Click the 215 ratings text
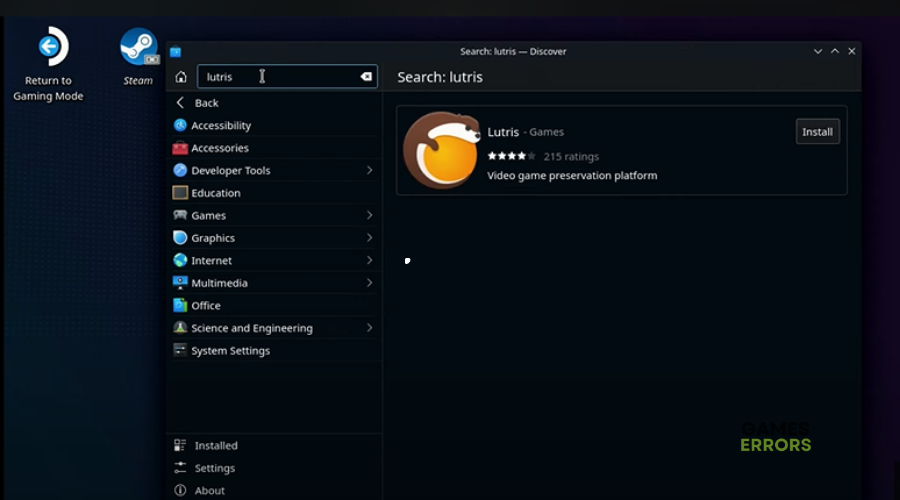The width and height of the screenshot is (900, 500). pyautogui.click(x=571, y=156)
